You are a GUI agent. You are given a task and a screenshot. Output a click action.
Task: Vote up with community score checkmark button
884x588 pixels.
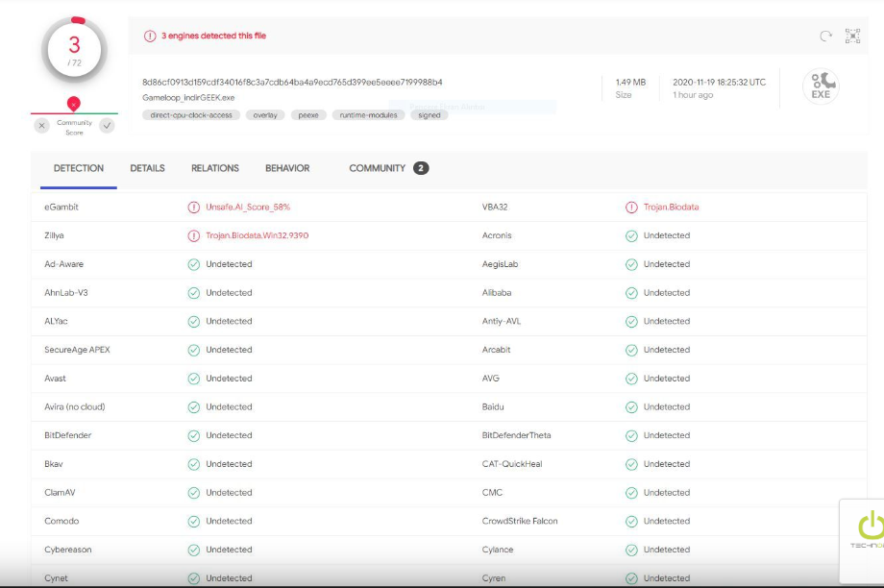point(107,126)
